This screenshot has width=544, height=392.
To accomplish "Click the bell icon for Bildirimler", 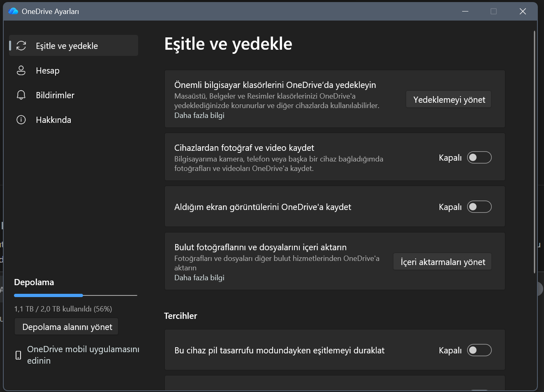I will coord(21,95).
